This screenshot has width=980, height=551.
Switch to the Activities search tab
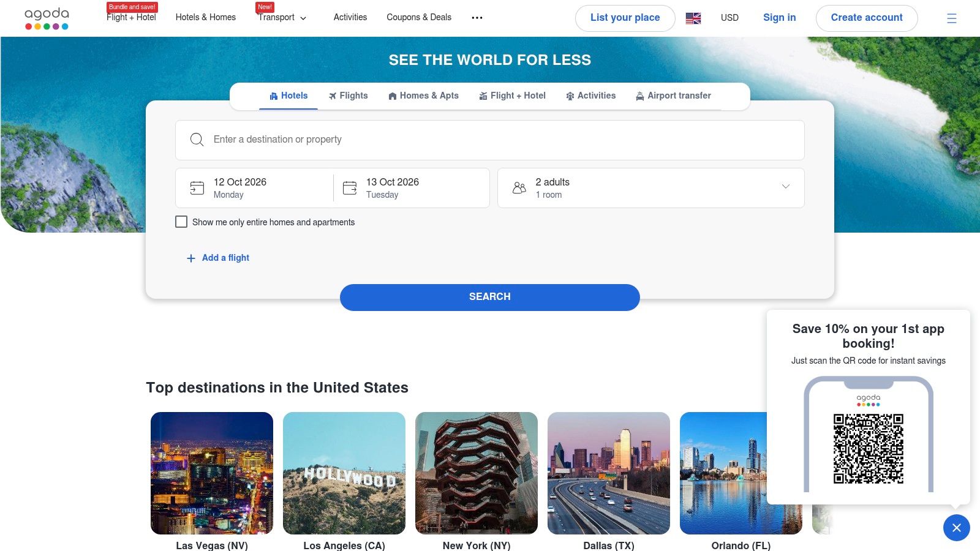(590, 96)
